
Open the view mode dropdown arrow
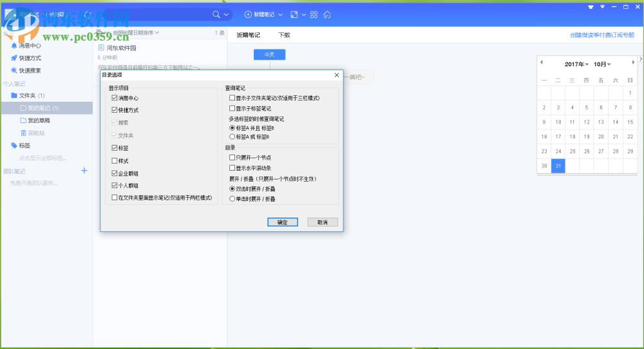tap(304, 15)
